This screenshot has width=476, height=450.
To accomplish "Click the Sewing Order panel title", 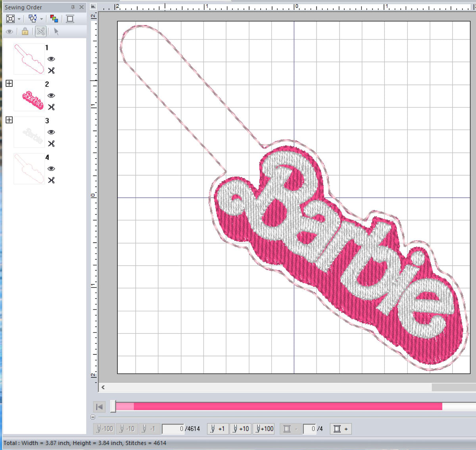I will click(23, 7).
